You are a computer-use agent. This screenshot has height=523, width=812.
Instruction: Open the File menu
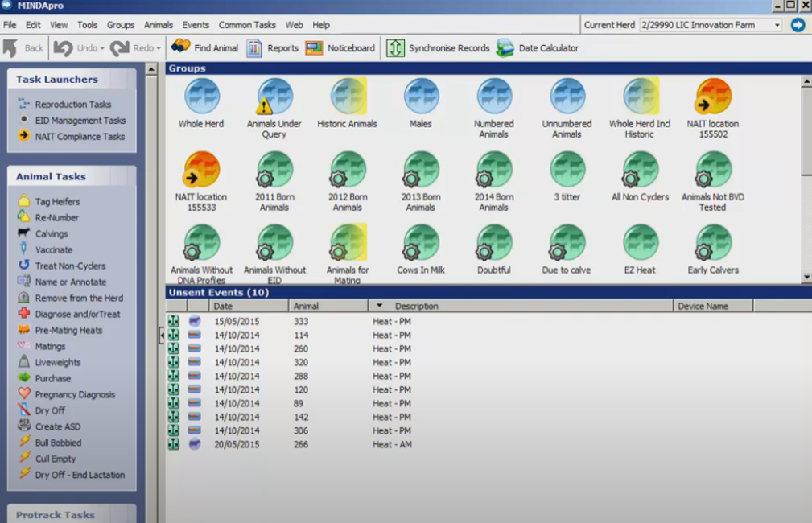(10, 25)
